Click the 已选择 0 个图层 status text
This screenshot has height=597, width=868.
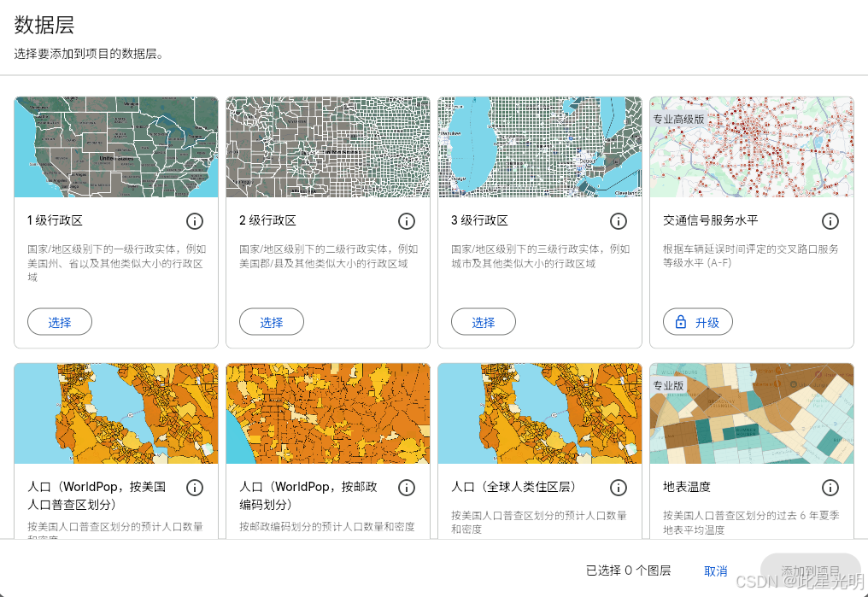point(628,571)
